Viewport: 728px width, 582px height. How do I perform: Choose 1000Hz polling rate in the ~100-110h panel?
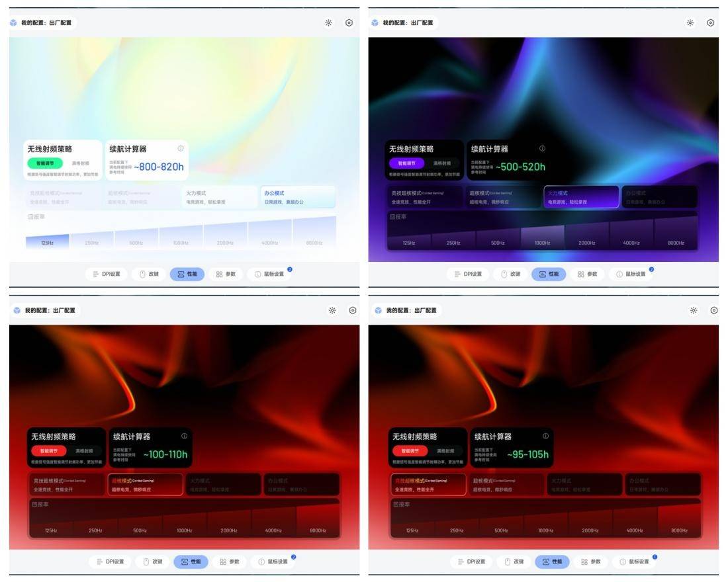(184, 530)
